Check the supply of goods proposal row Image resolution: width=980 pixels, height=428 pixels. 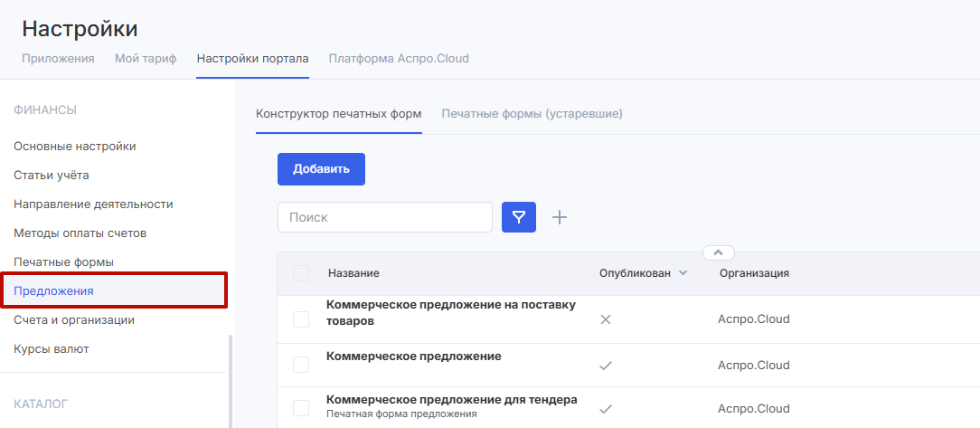click(301, 319)
